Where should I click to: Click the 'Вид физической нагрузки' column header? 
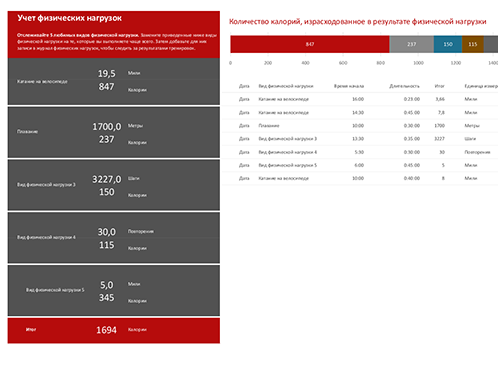[x=286, y=86]
